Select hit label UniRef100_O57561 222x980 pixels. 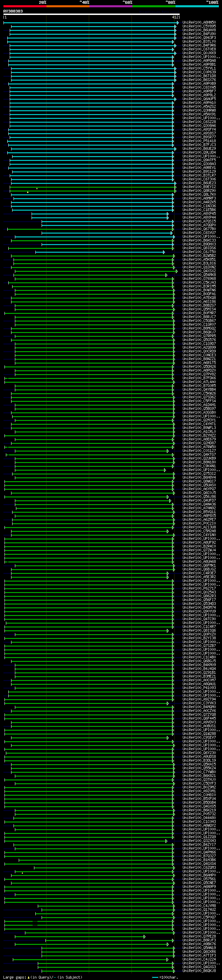(x=199, y=879)
